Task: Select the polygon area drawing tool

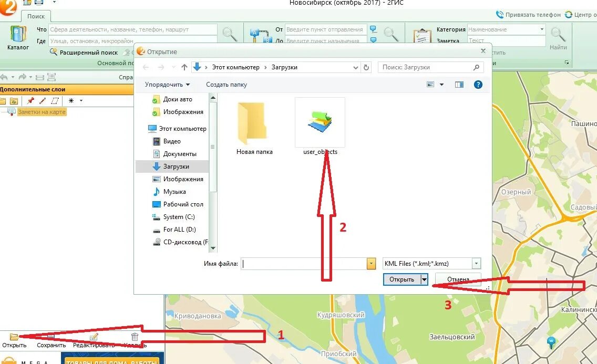Action: click(55, 101)
